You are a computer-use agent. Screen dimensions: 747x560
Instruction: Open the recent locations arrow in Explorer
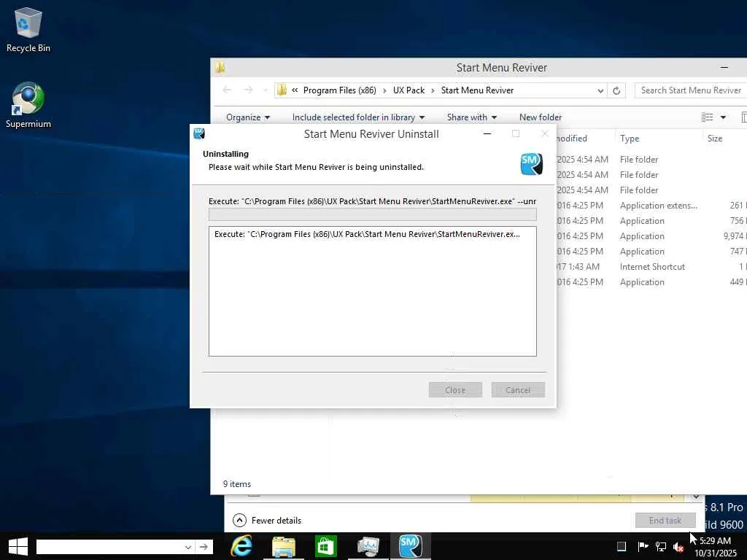pyautogui.click(x=265, y=90)
